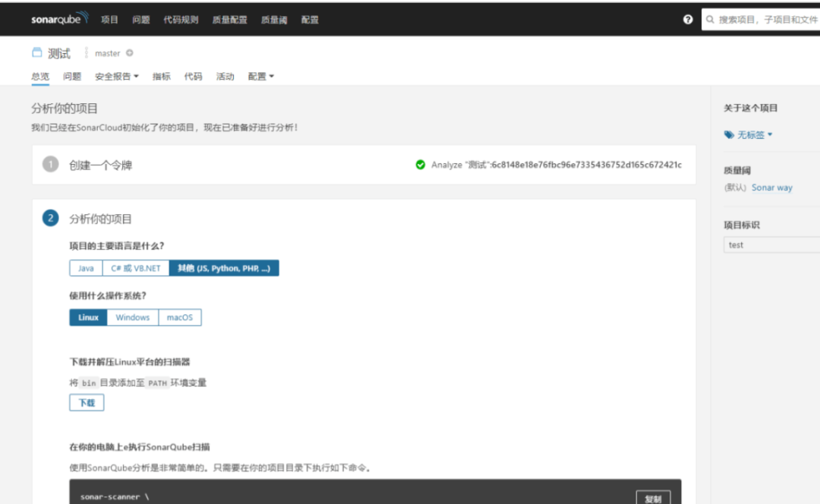Select 其他 (JS, Python, PHP) language option
Image resolution: width=820 pixels, height=504 pixels.
(x=224, y=268)
